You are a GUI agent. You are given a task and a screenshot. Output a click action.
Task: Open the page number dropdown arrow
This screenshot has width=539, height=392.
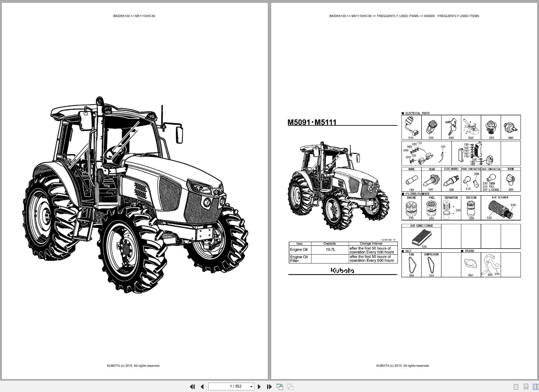251,387
